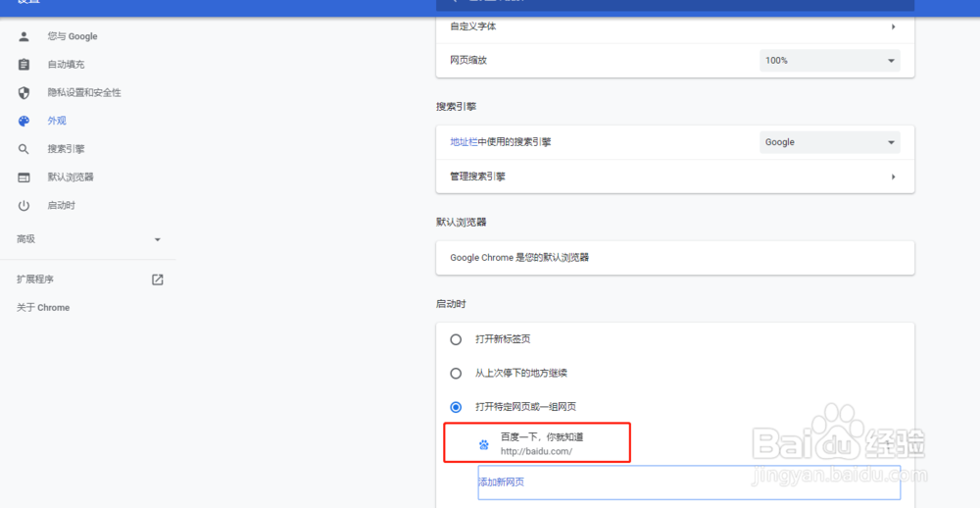This screenshot has height=508, width=980.
Task: Click the clipboard icon for 自动填充
Action: point(24,65)
